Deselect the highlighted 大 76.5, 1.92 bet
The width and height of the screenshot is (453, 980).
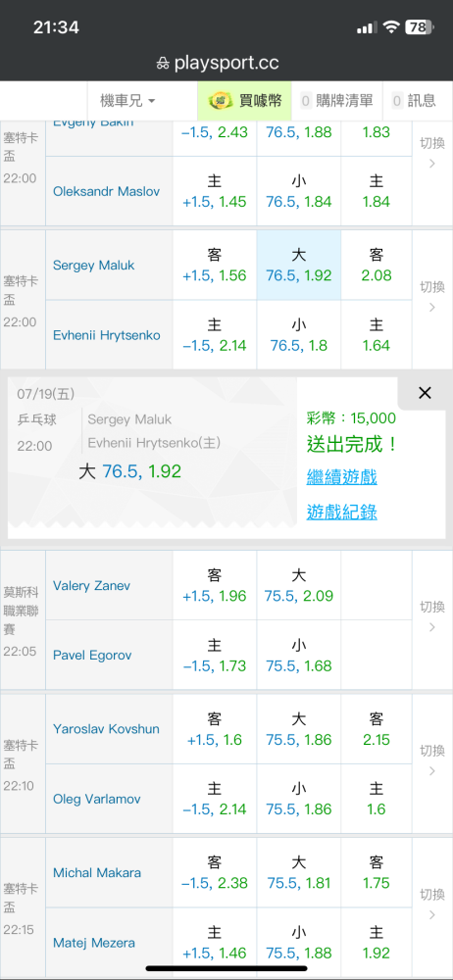[x=298, y=265]
